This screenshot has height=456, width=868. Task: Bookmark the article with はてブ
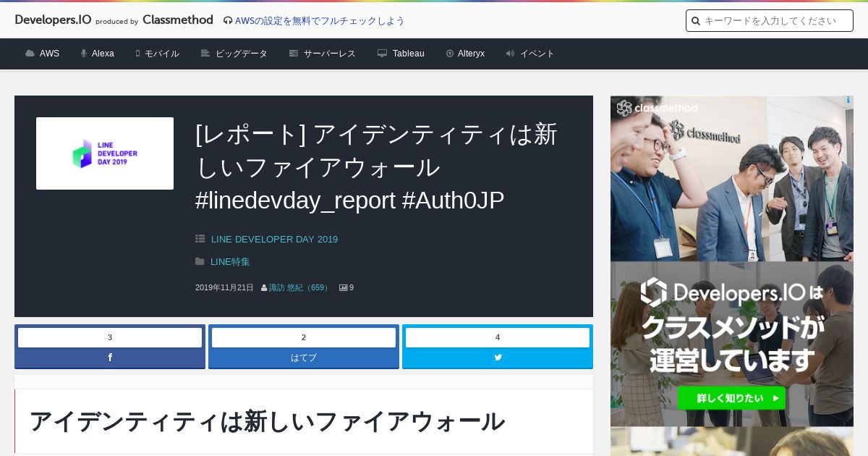(x=304, y=358)
